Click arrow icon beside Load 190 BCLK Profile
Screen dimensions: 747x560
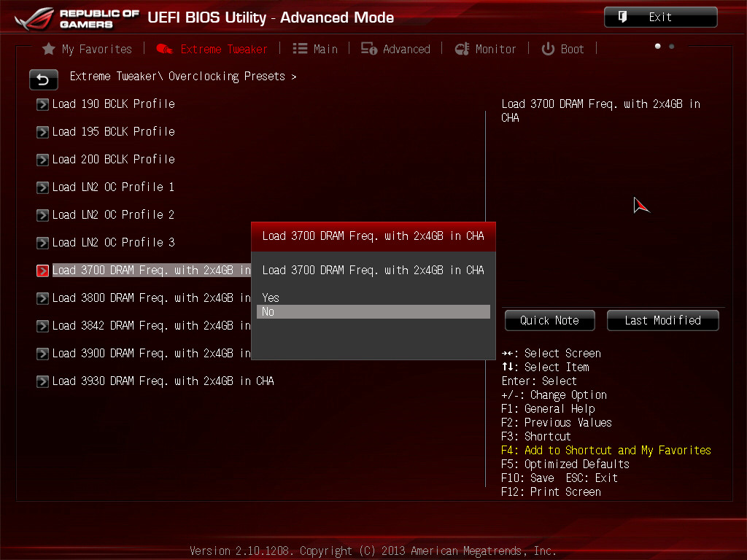pos(43,104)
